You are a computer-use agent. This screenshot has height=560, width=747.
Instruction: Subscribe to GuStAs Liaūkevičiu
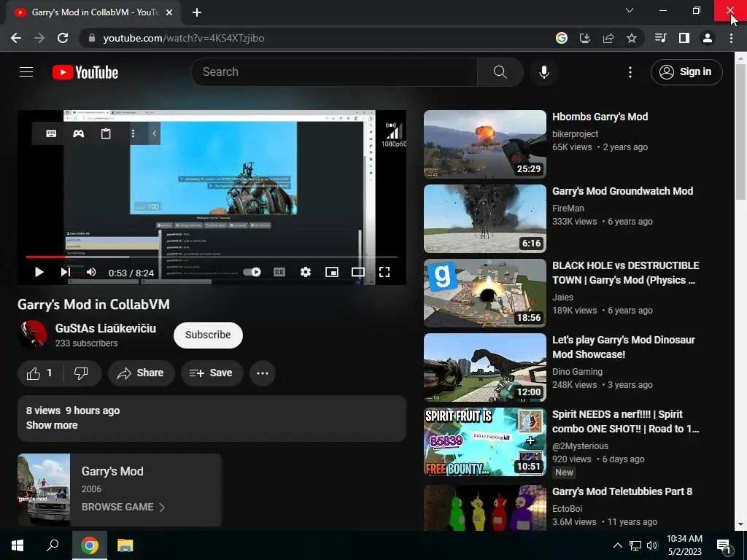(208, 335)
